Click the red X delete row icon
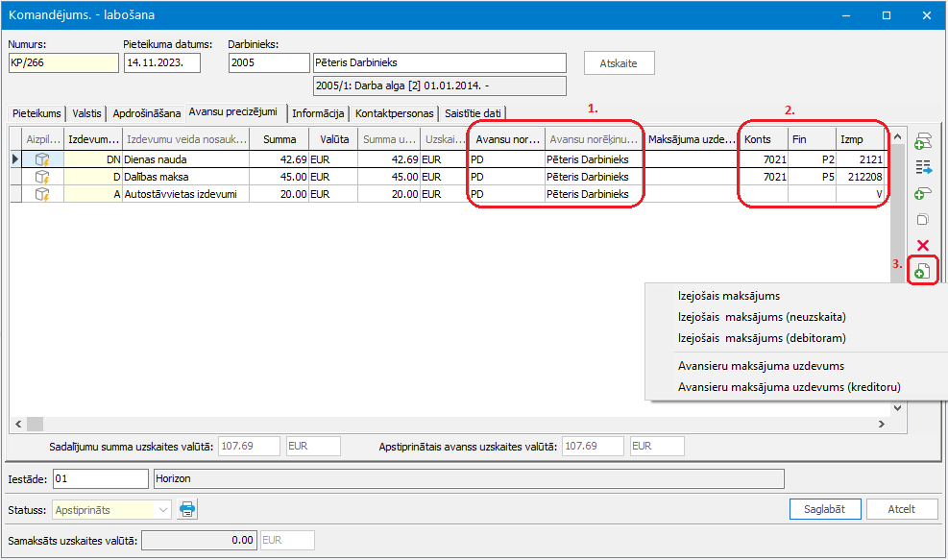 [923, 245]
